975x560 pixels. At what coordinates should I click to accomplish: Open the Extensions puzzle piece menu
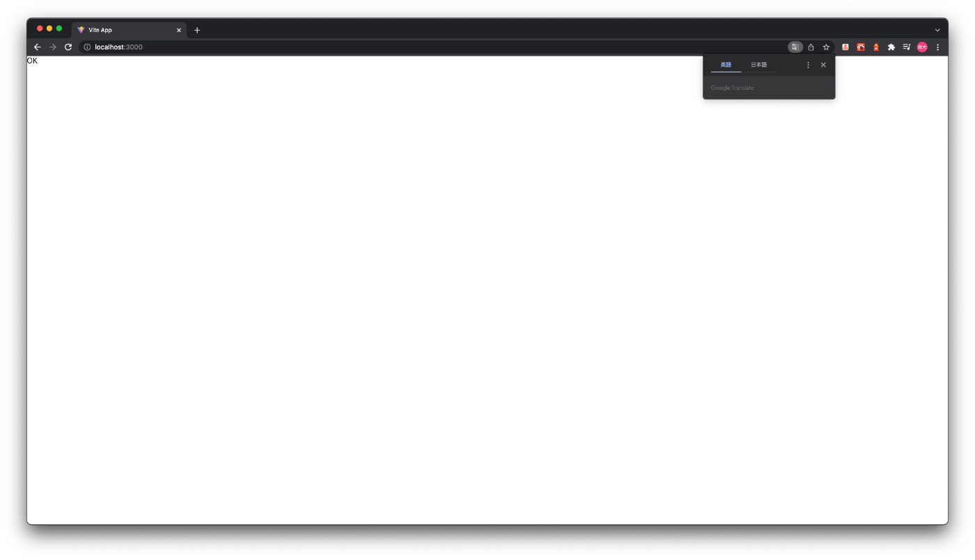[891, 47]
